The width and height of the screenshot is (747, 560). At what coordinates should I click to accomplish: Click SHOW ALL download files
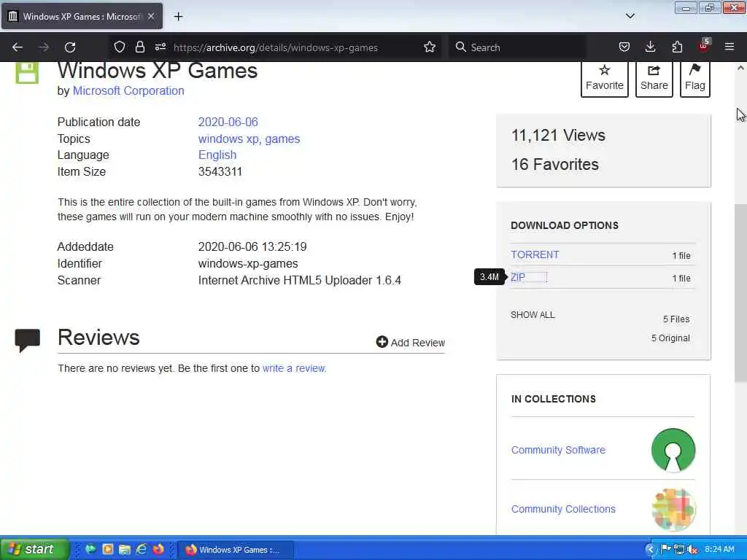(533, 315)
